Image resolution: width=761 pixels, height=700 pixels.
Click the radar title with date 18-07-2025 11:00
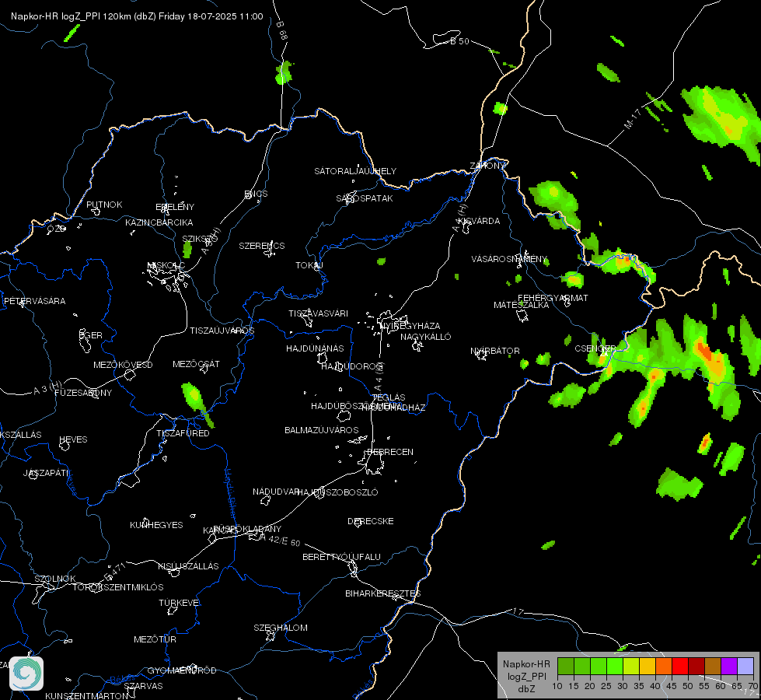point(137,16)
